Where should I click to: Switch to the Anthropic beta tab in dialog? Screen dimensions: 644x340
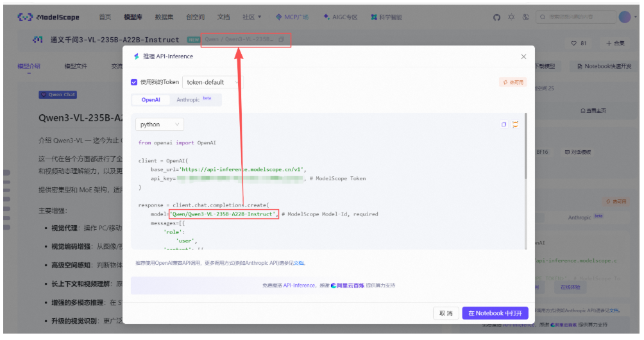[194, 100]
